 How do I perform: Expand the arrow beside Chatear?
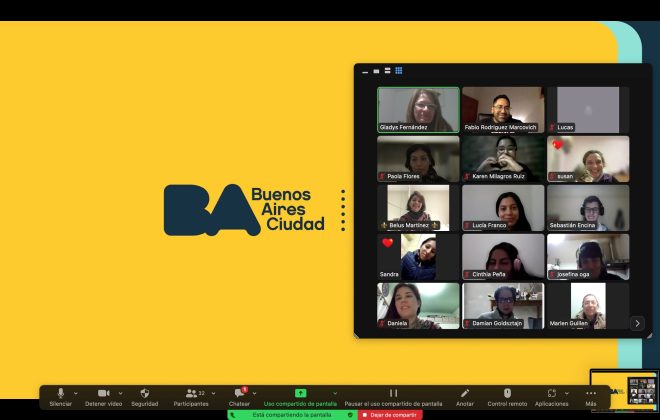(x=254, y=393)
